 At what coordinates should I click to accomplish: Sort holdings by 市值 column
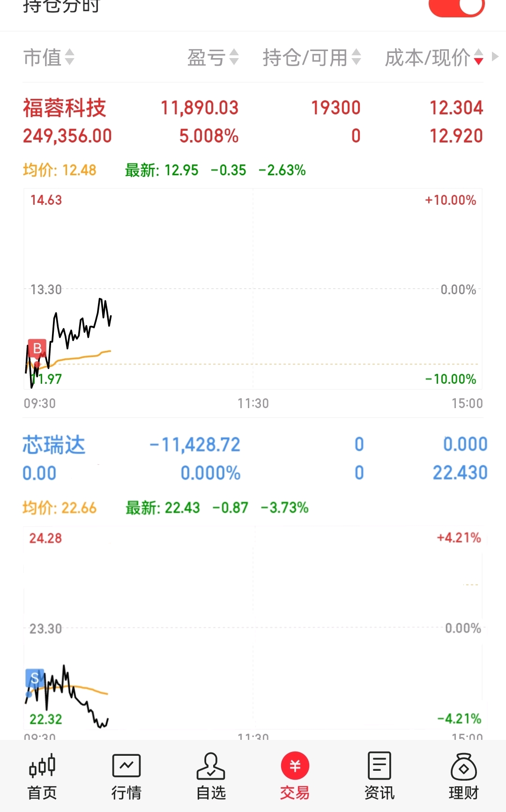click(49, 58)
